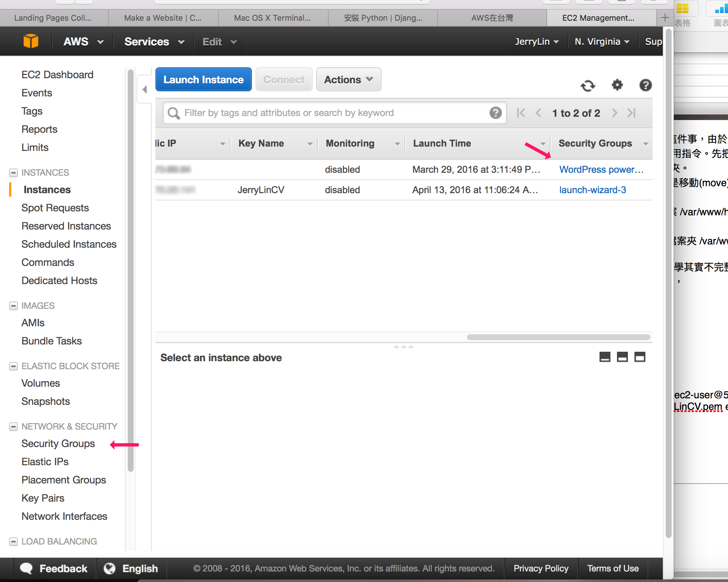Open AMIs in sidebar
The width and height of the screenshot is (728, 582).
point(33,323)
